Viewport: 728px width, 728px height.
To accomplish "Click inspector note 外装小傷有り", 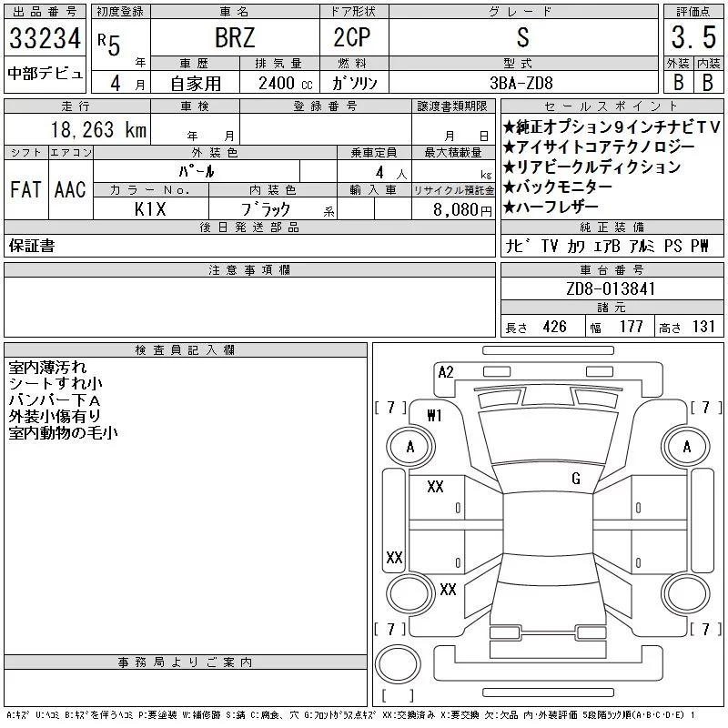I will click(x=55, y=416).
